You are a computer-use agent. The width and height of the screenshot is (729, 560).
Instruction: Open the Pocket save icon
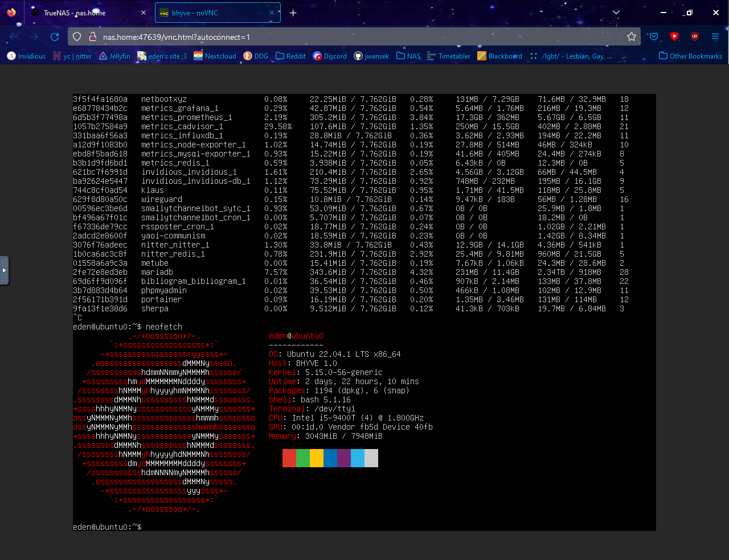654,36
